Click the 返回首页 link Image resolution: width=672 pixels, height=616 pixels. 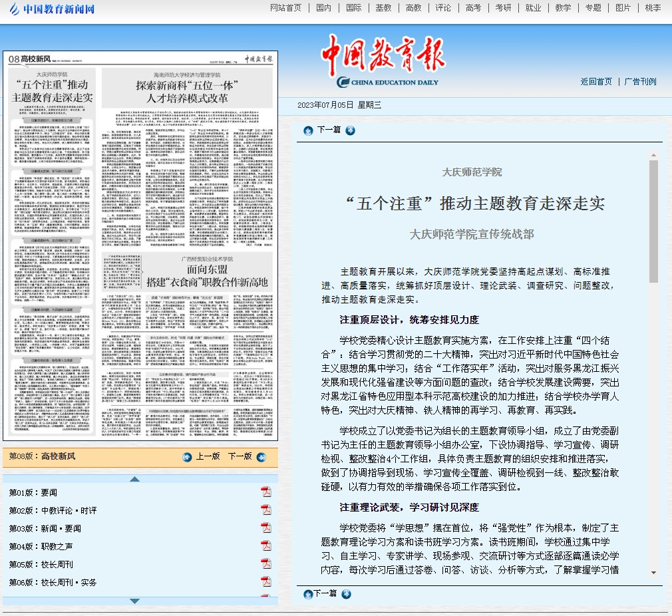[596, 81]
